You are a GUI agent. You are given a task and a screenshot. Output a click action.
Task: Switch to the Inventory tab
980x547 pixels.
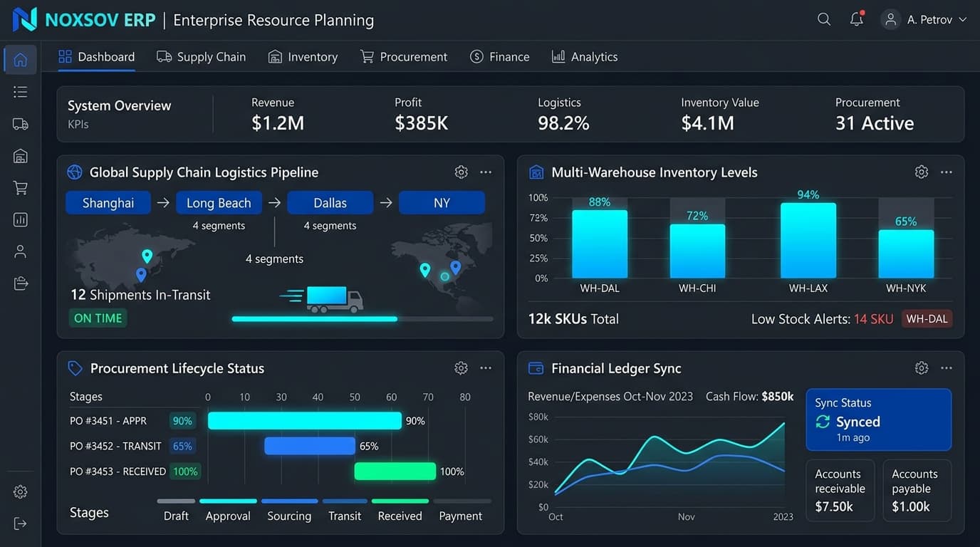(x=303, y=57)
